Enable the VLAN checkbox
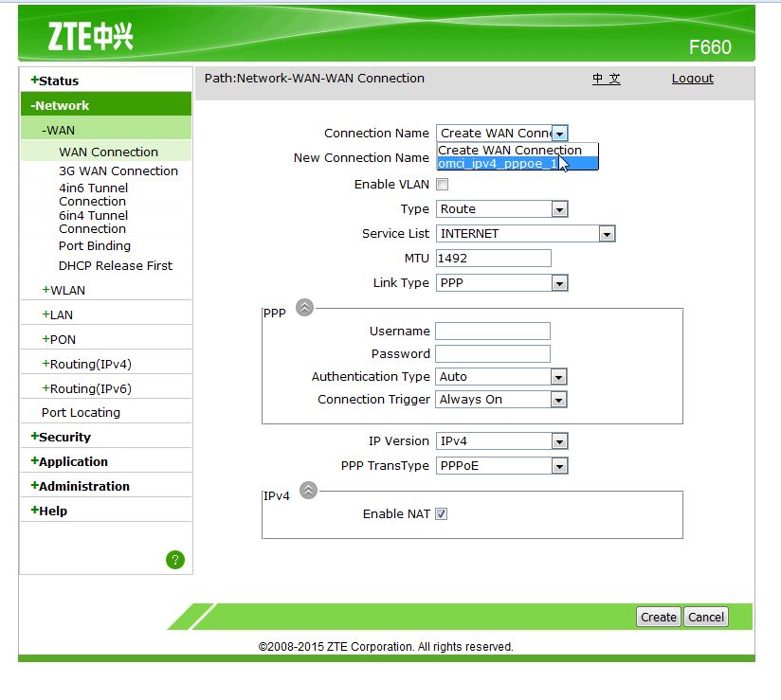Screen dimensions: 781x700 [x=441, y=184]
